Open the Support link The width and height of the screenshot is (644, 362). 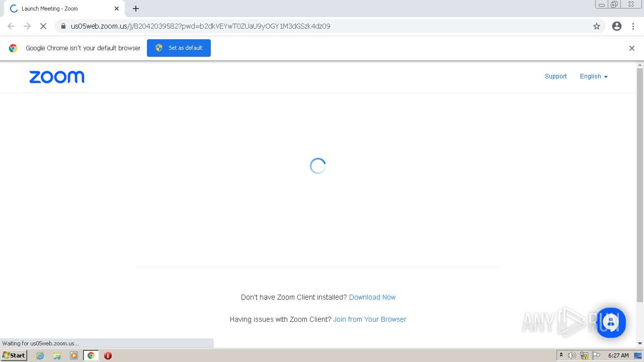555,76
